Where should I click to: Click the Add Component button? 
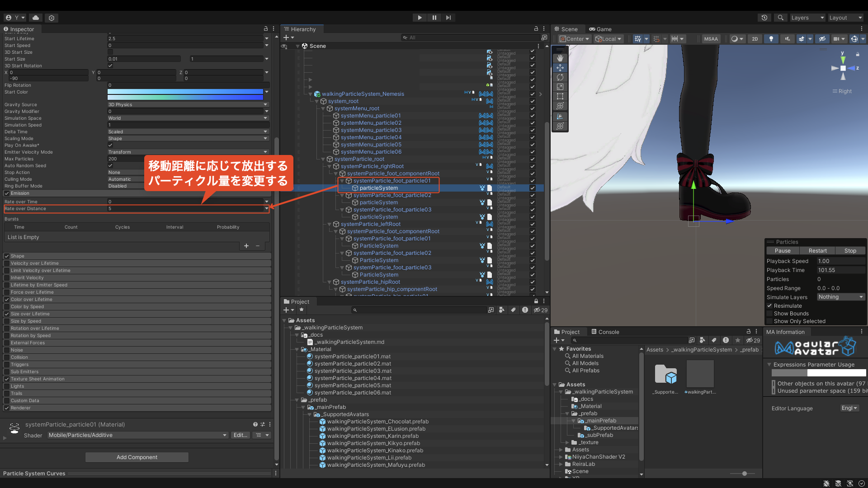coord(137,457)
